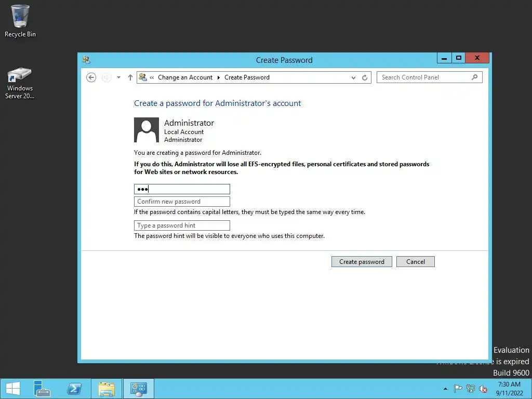Screen dimensions: 532x399
Task: Click the forward navigation arrow
Action: [x=107, y=77]
